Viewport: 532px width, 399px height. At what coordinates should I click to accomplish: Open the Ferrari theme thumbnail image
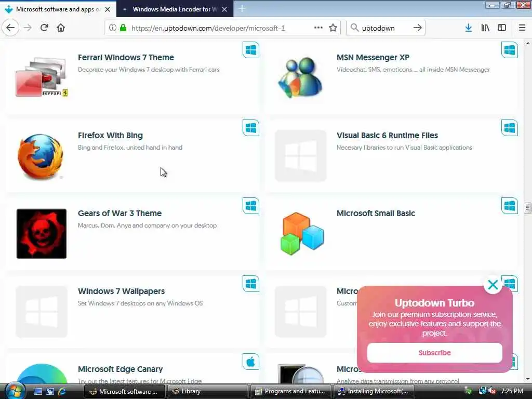[42, 77]
